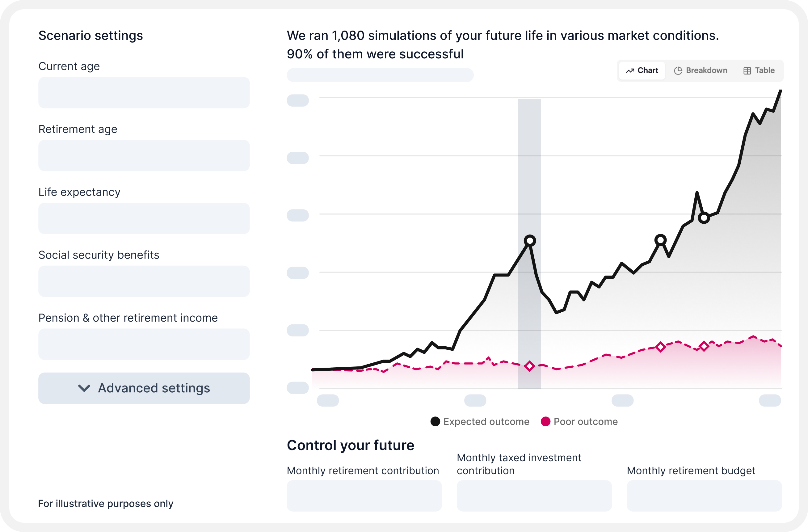Click the Table grid icon
Viewport: 808px width, 532px height.
pyautogui.click(x=747, y=71)
